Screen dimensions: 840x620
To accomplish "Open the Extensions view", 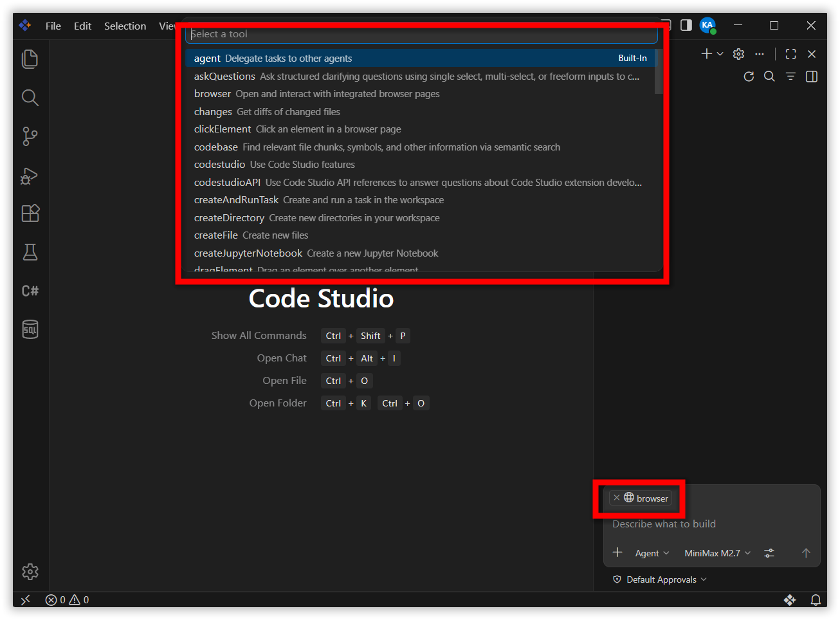I will click(30, 214).
